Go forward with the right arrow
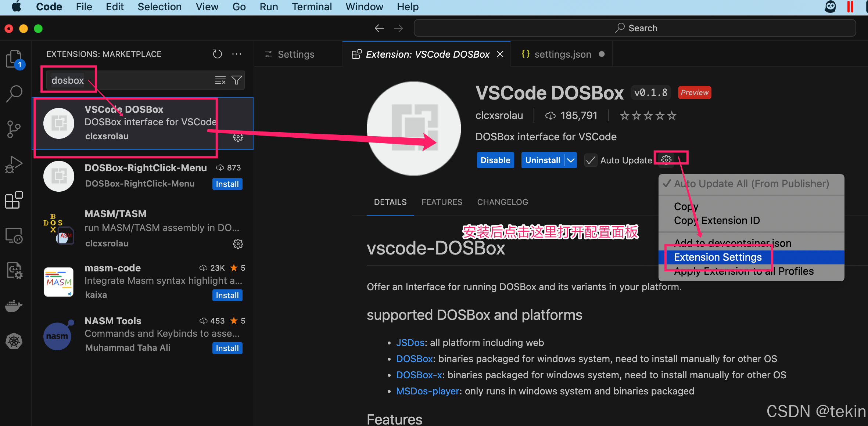 tap(398, 28)
